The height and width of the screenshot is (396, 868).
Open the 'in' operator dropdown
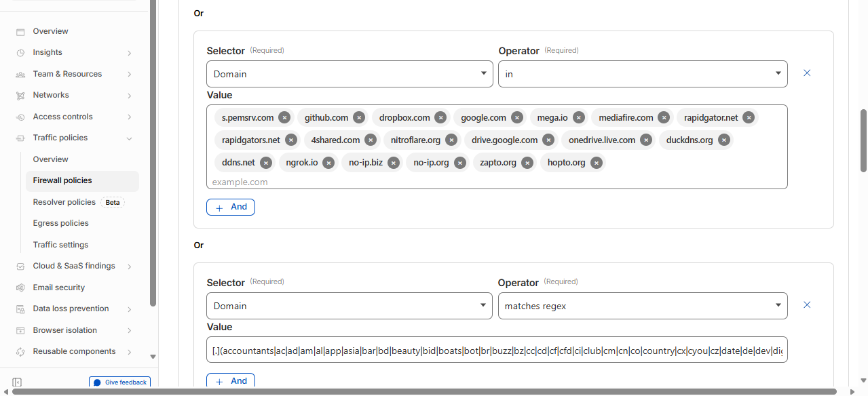pos(642,74)
